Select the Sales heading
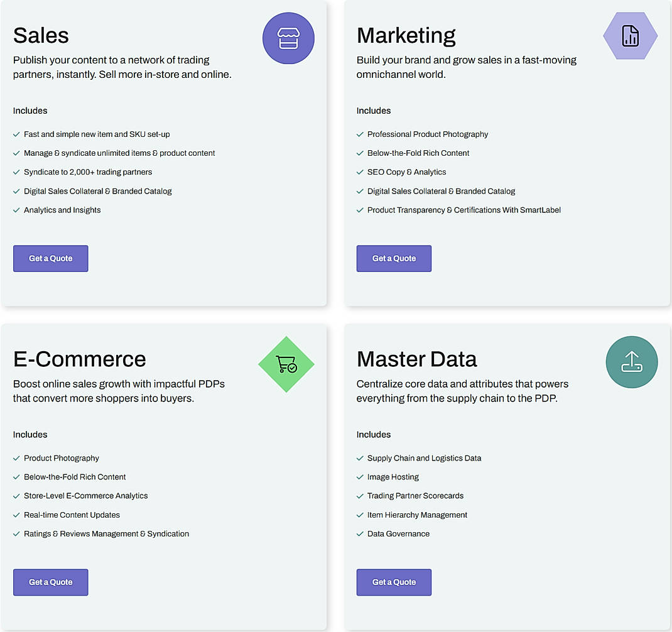Screen dimensions: 672x632 [x=41, y=36]
